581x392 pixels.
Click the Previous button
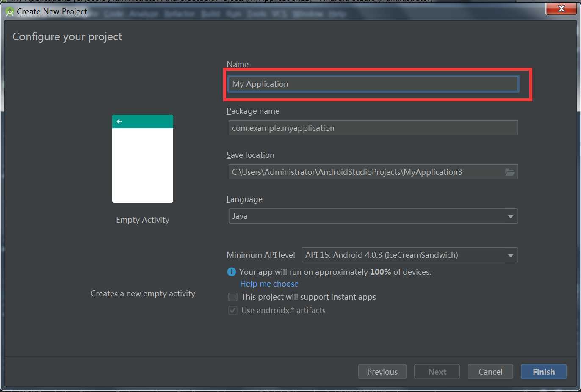coord(382,372)
